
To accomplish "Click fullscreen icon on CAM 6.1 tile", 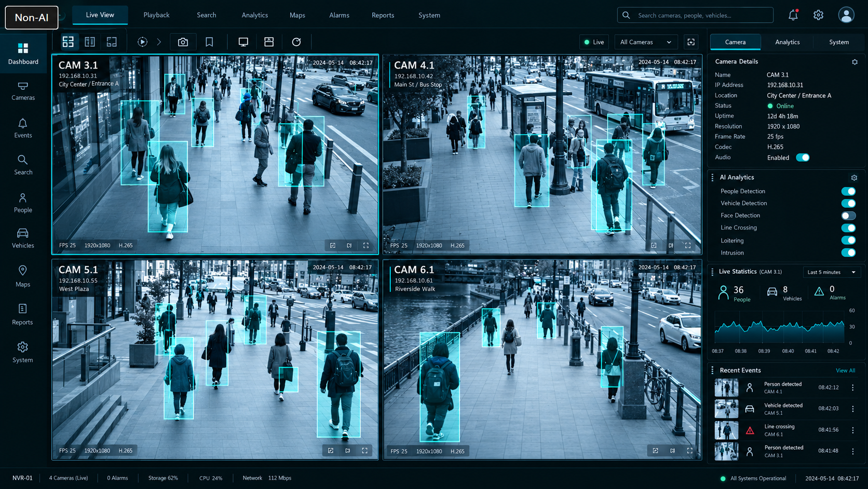I will 689,451.
